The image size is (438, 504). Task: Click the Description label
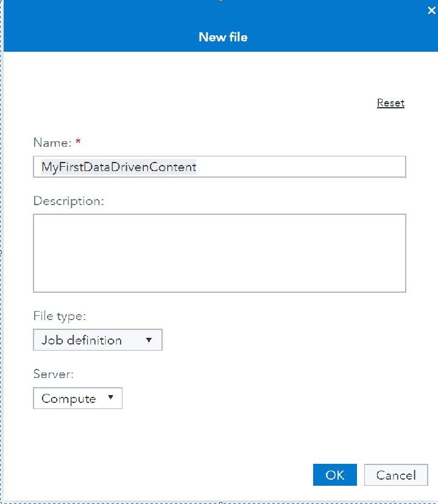click(x=69, y=201)
